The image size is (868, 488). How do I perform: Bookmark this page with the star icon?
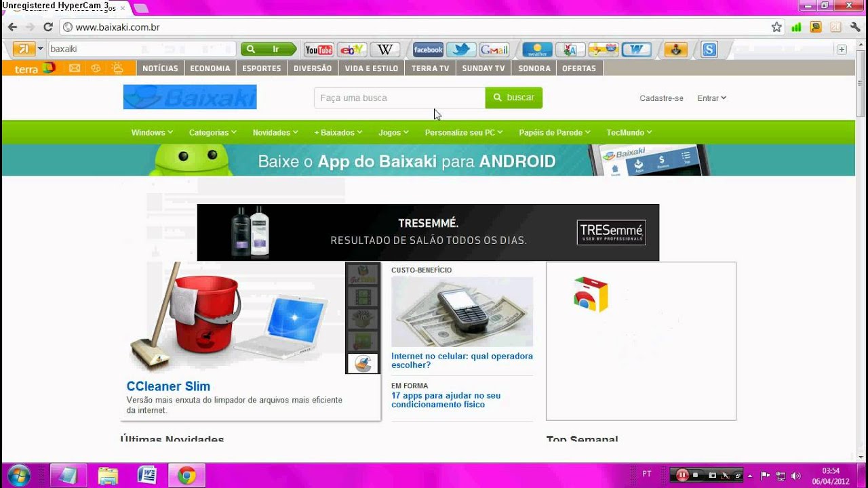(x=776, y=27)
